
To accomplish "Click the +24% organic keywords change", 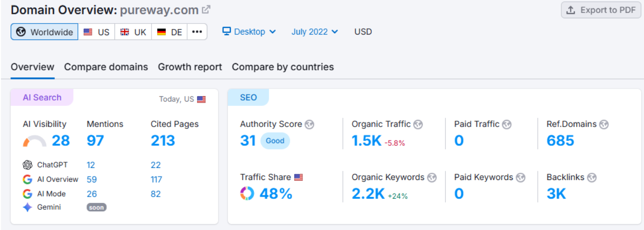I will tap(398, 196).
